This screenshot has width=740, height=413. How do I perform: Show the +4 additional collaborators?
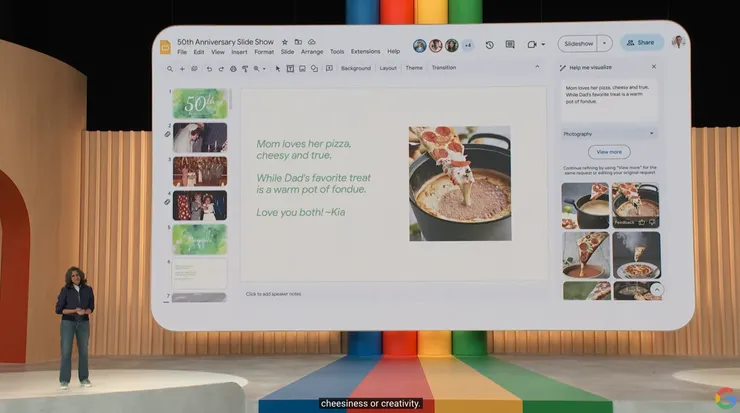click(468, 45)
